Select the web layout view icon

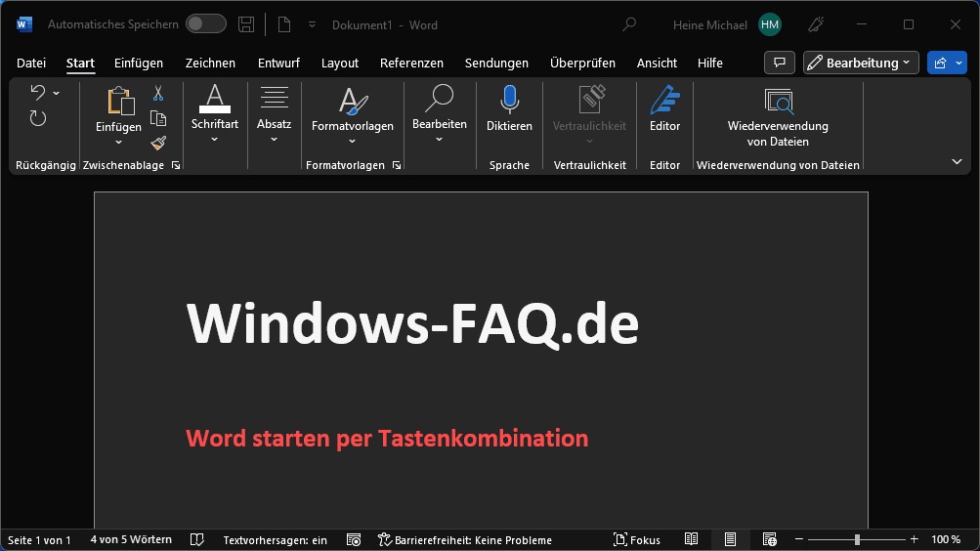(769, 539)
